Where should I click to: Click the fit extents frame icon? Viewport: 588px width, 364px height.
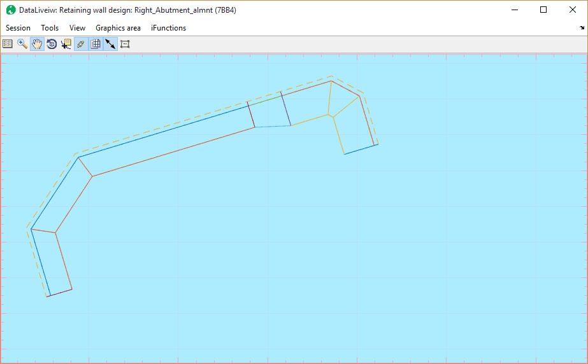click(x=125, y=44)
